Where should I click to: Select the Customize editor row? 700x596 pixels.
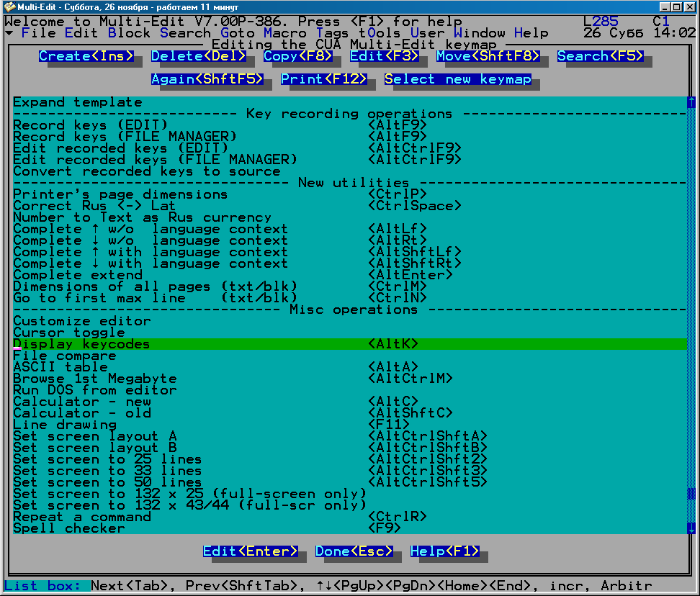pyautogui.click(x=350, y=321)
